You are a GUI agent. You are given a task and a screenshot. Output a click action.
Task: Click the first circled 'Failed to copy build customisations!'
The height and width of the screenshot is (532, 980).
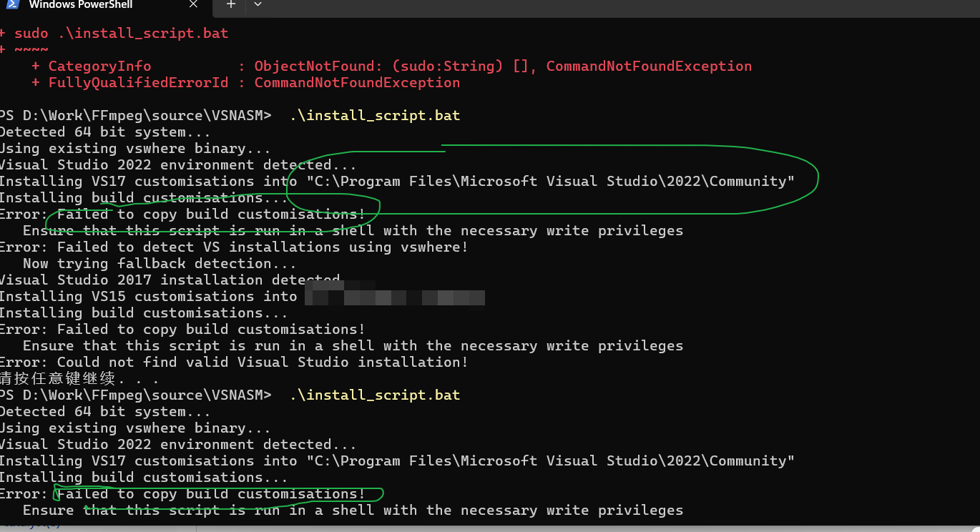pos(211,215)
